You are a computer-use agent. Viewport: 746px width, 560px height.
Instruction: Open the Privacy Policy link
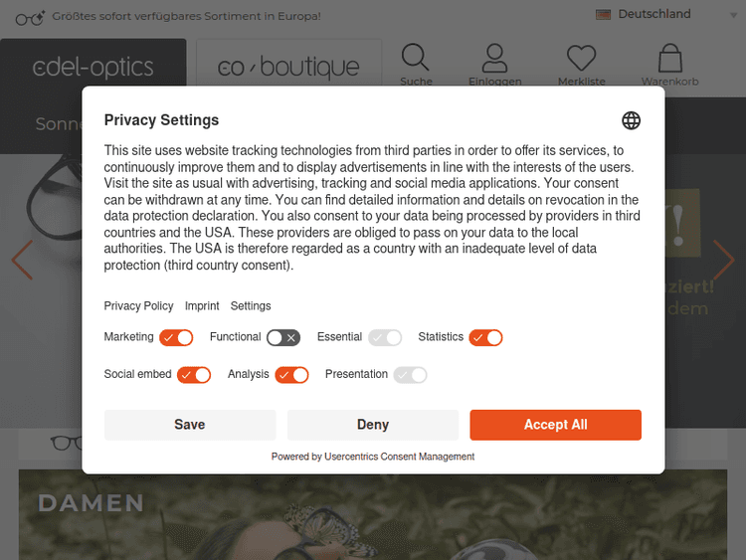click(138, 306)
